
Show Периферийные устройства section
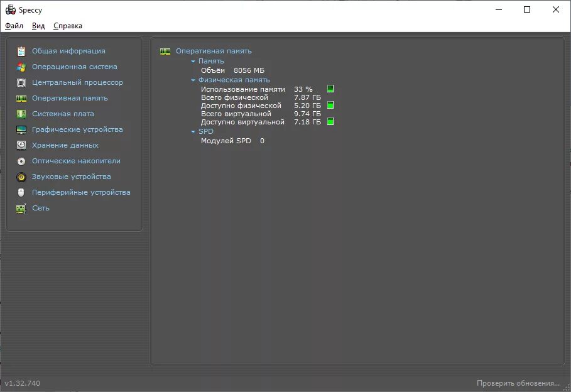(x=81, y=192)
